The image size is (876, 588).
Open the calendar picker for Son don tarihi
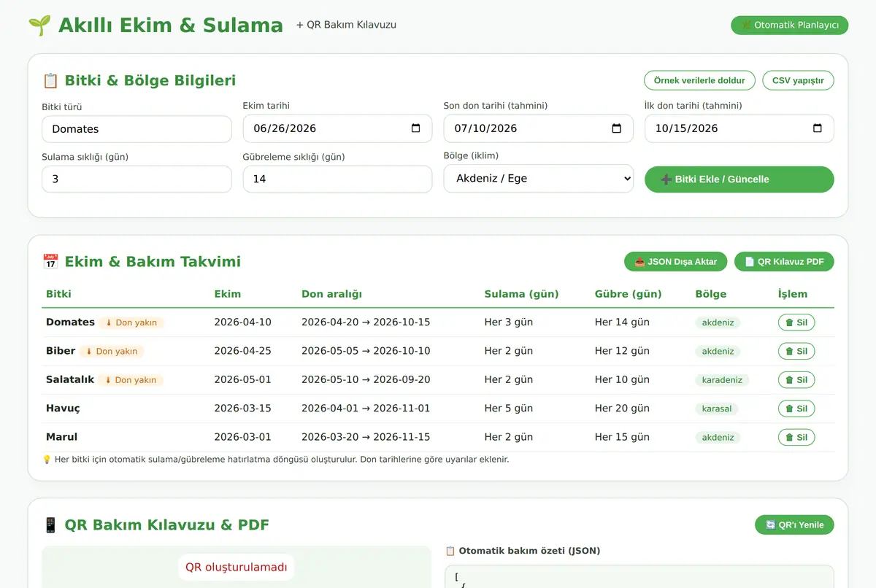tap(617, 128)
